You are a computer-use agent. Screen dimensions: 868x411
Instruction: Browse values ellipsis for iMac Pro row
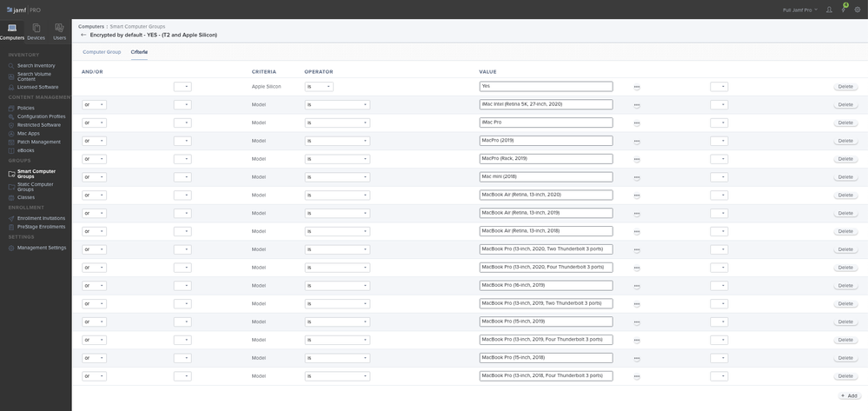tap(637, 123)
